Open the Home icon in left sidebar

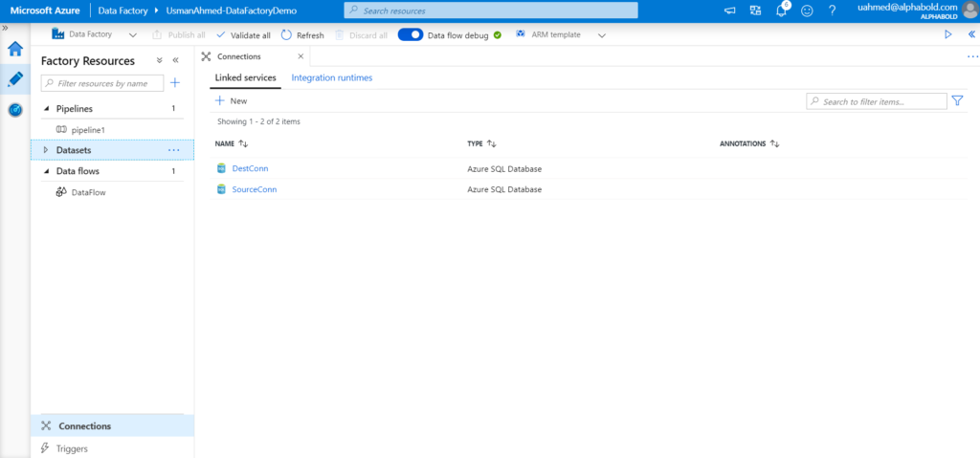click(x=15, y=50)
